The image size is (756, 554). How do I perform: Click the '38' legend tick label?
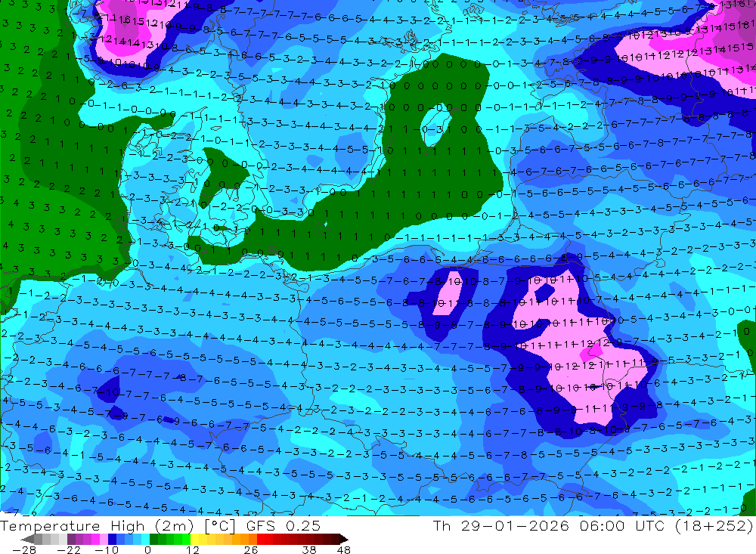click(x=308, y=549)
